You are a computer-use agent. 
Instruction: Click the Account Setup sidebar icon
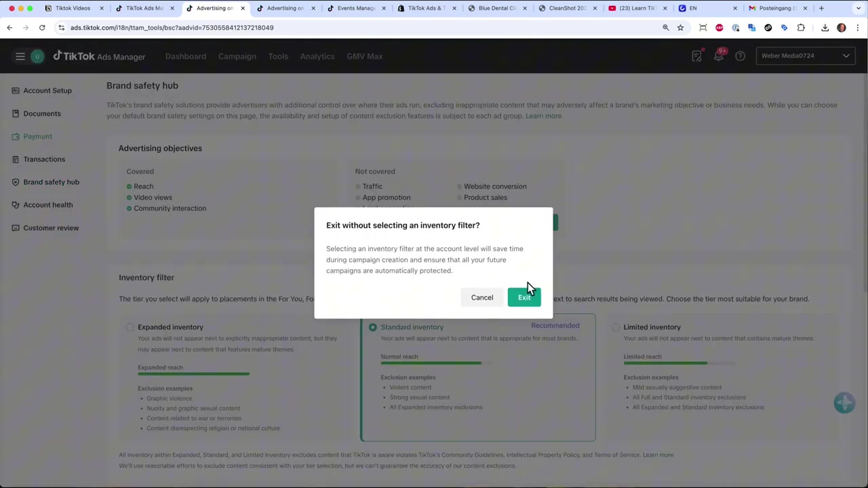pos(16,91)
